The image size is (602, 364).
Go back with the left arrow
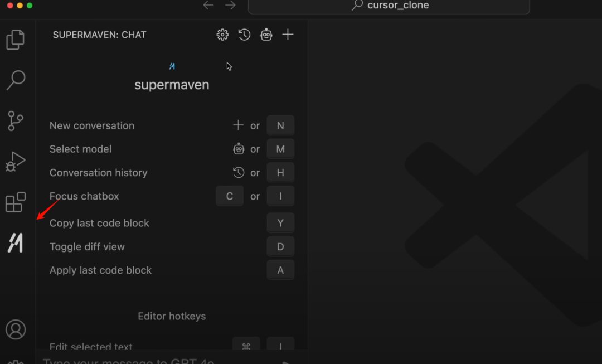point(208,6)
